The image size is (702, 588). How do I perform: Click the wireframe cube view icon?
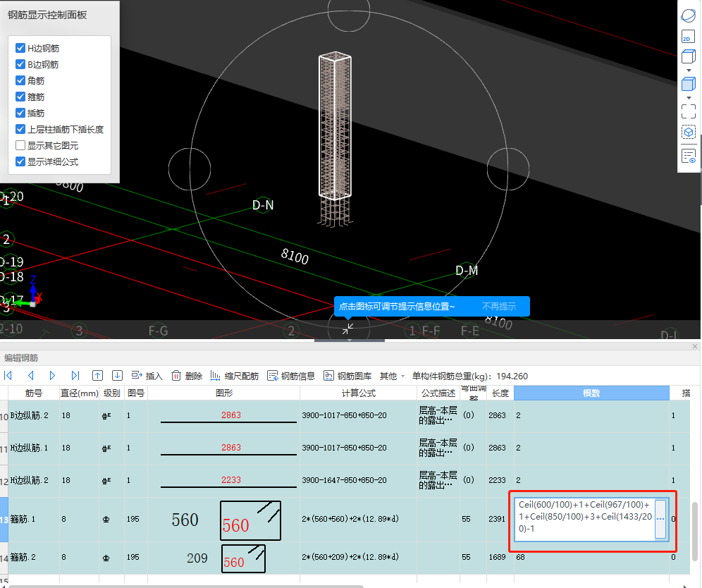coord(688,56)
